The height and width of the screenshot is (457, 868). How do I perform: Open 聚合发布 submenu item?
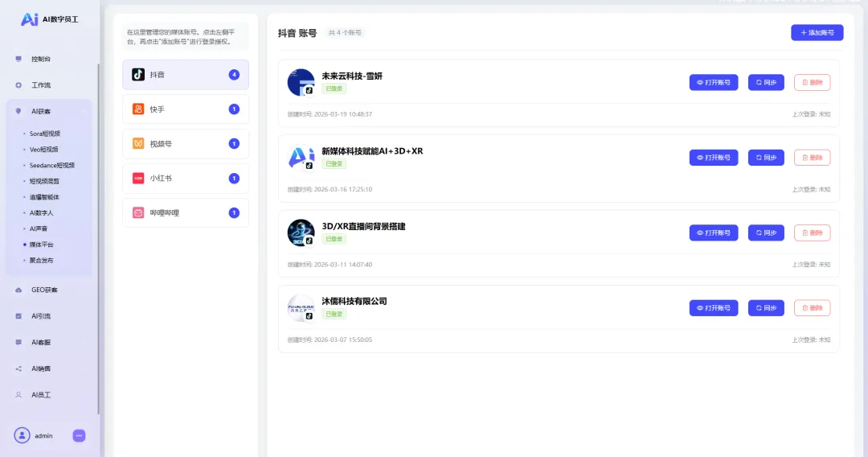pyautogui.click(x=41, y=261)
